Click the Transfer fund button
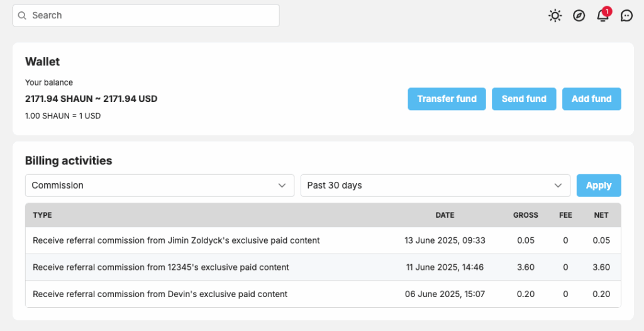 447,99
